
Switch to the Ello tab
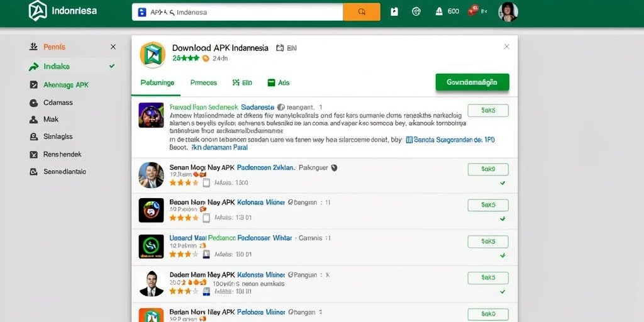click(x=242, y=82)
